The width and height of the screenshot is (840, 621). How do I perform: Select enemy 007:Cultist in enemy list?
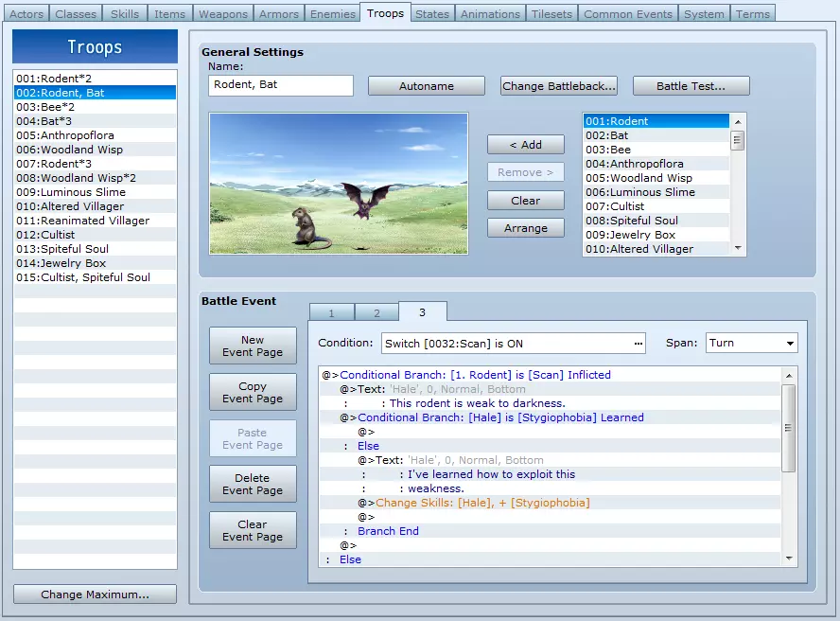(656, 206)
